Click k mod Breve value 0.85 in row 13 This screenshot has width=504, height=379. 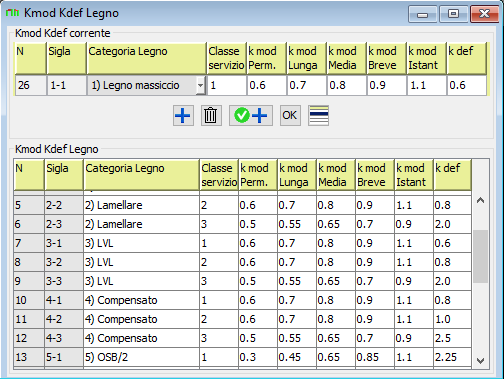click(x=367, y=357)
